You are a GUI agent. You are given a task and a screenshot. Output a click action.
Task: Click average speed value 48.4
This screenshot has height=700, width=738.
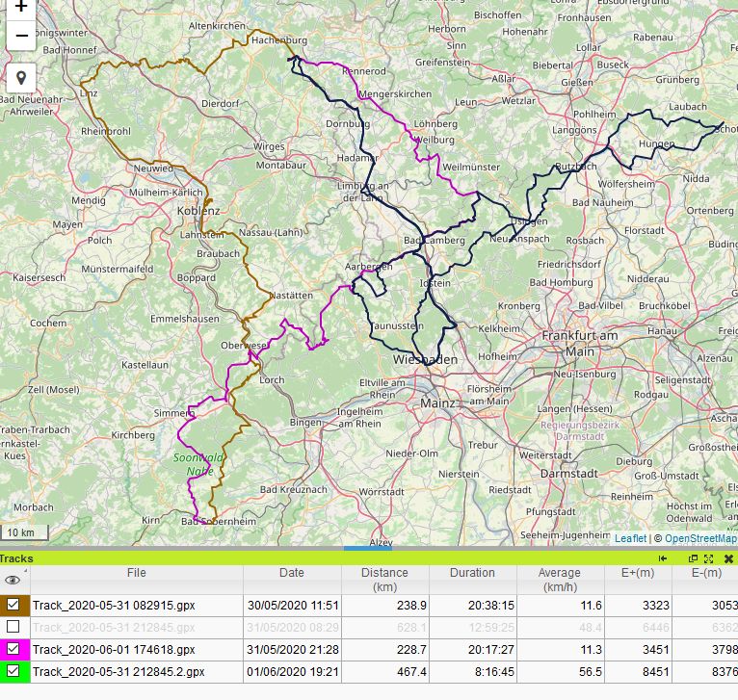592,627
